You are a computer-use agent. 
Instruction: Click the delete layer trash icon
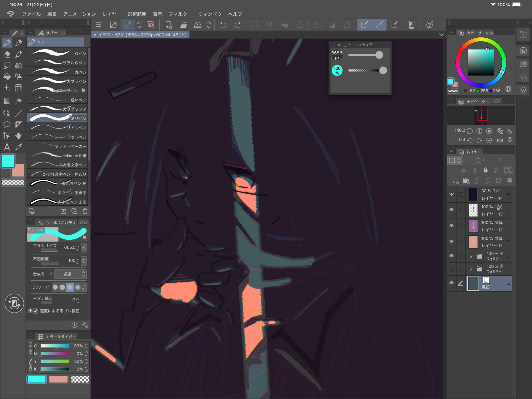(509, 181)
